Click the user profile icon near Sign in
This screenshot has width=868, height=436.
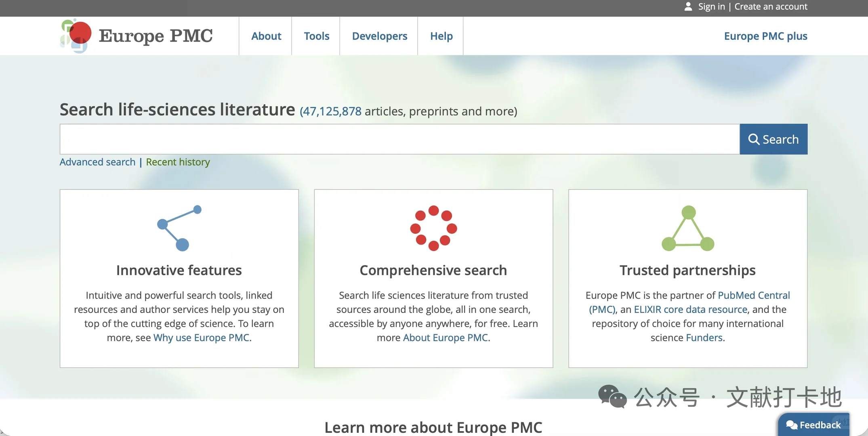[688, 6]
